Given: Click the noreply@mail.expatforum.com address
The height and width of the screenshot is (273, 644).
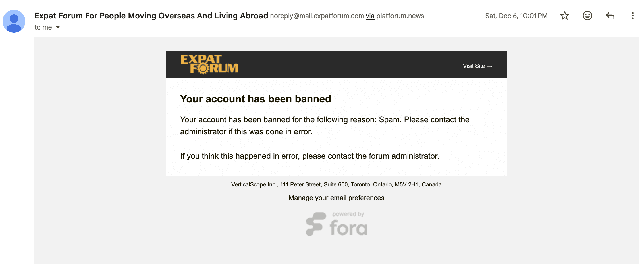Looking at the screenshot, I should 317,16.
